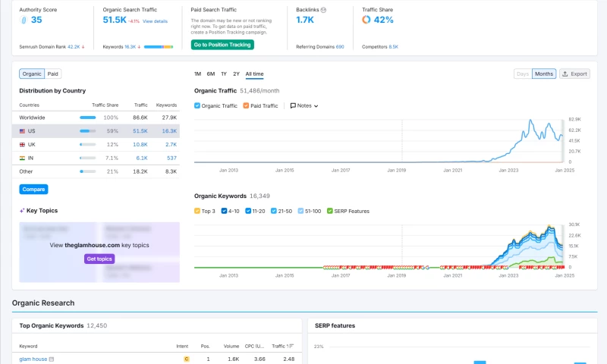This screenshot has width=607, height=364.
Task: Expand the Notes dropdown
Action: 304,106
